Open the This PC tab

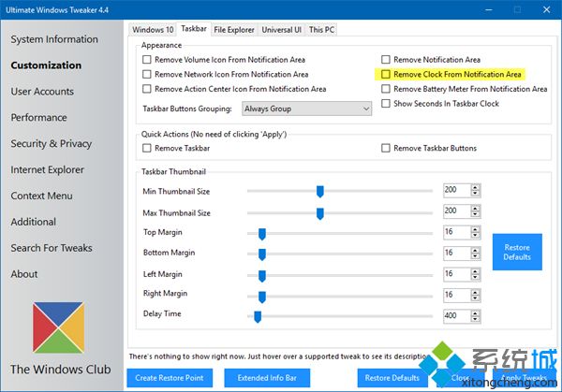coord(321,30)
